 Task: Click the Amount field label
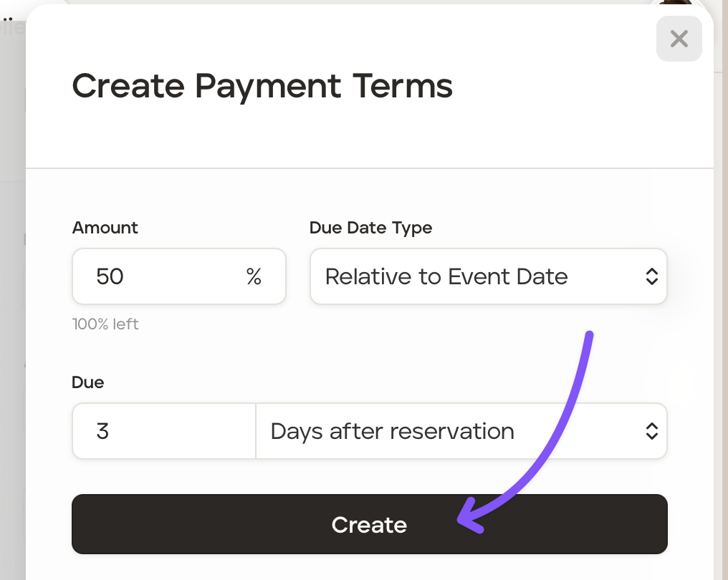click(x=105, y=228)
